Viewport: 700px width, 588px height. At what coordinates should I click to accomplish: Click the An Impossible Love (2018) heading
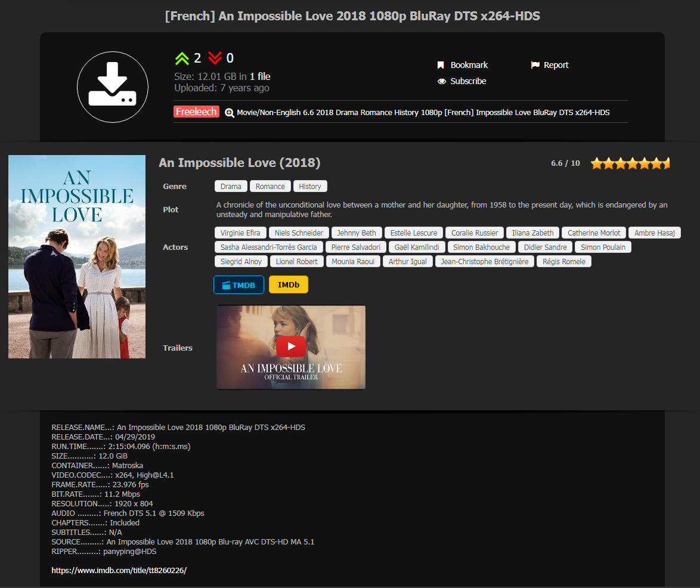pyautogui.click(x=240, y=163)
